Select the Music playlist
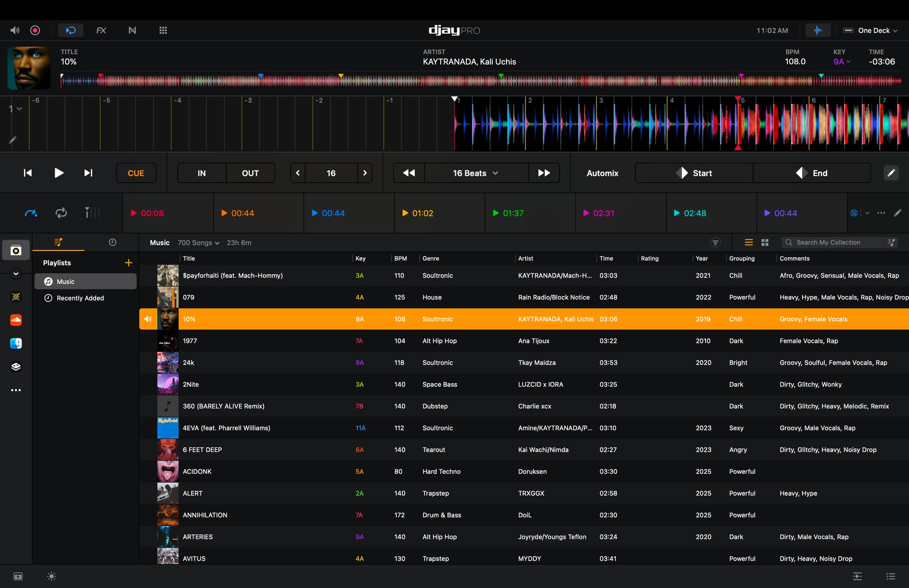Image resolution: width=909 pixels, height=588 pixels. (x=85, y=281)
